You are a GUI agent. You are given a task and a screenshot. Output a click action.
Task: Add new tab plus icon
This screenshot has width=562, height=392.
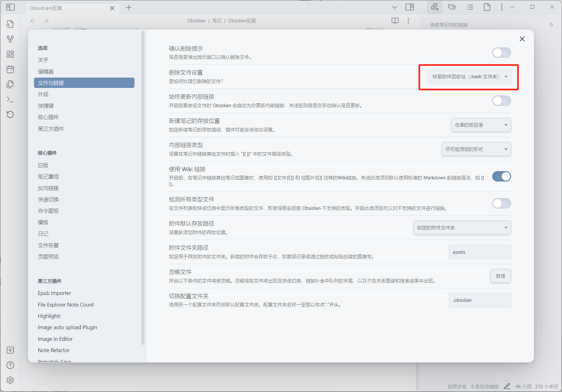click(129, 8)
